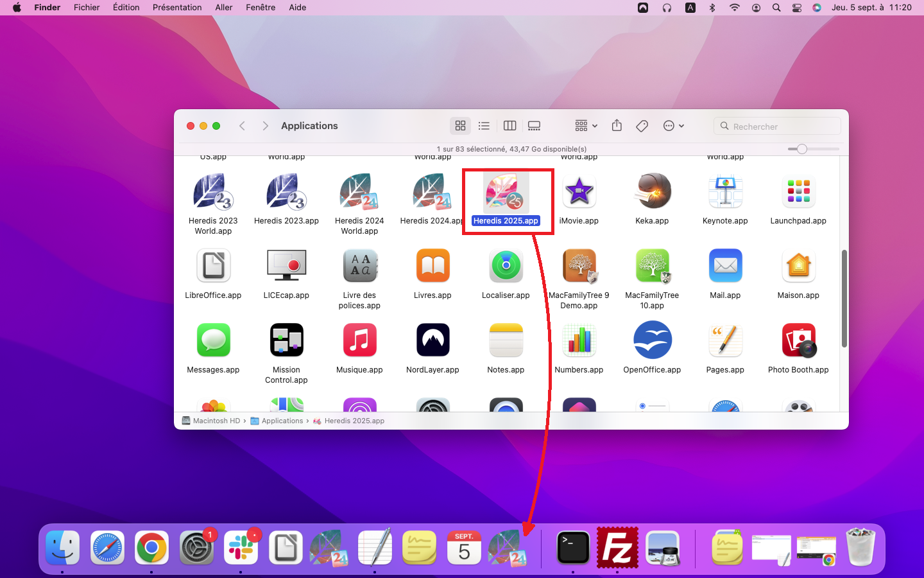Switch to list view
Image resolution: width=924 pixels, height=578 pixels.
pyautogui.click(x=484, y=126)
